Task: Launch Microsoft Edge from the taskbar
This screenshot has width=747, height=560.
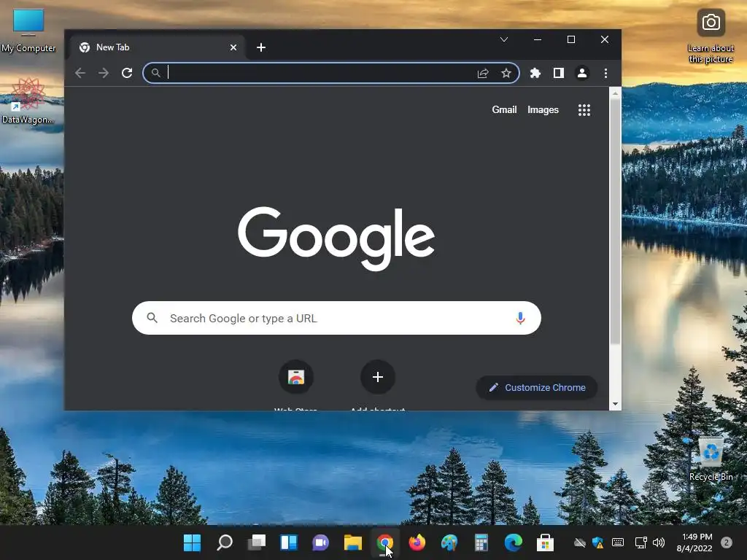Action: [513, 542]
